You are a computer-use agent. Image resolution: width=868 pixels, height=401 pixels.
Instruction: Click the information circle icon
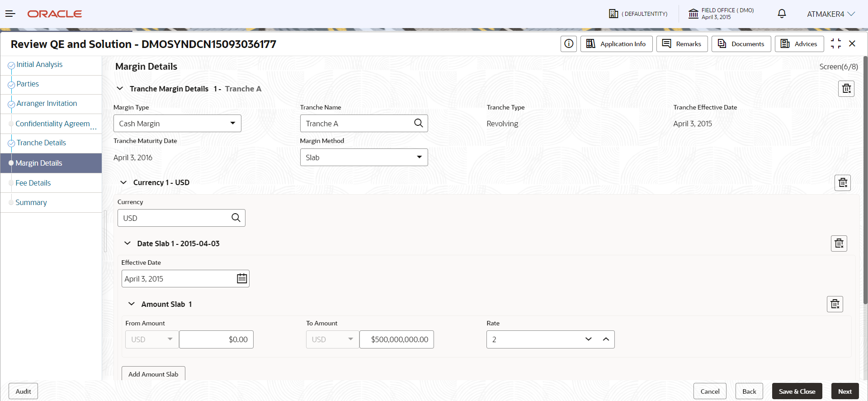tap(569, 44)
